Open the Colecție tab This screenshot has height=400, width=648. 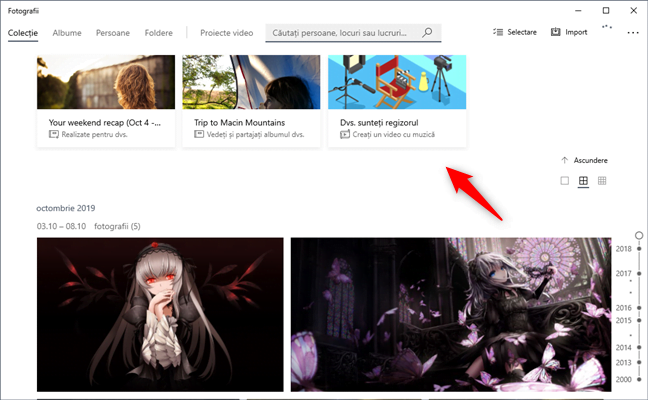tap(23, 33)
